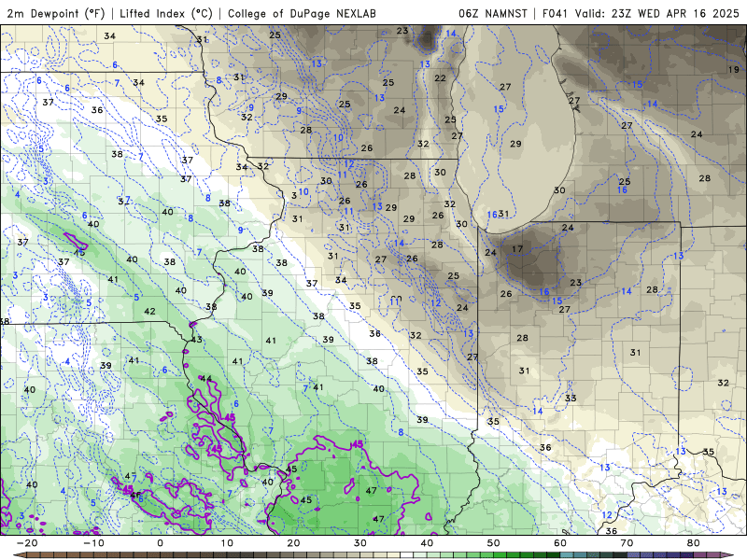This screenshot has height=560, width=747.
Task: Click the black "33" dewpoint value on the map
Action: (x=571, y=399)
